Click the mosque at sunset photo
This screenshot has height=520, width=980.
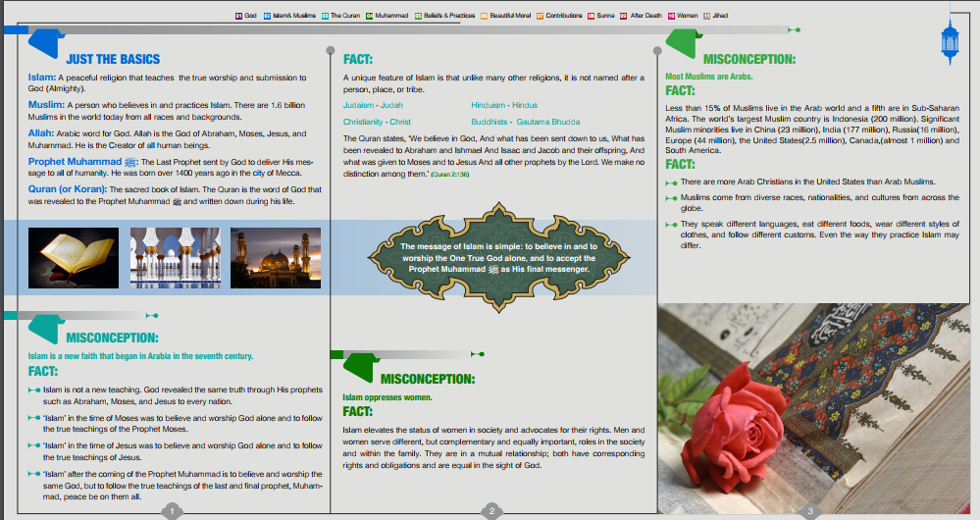point(276,257)
